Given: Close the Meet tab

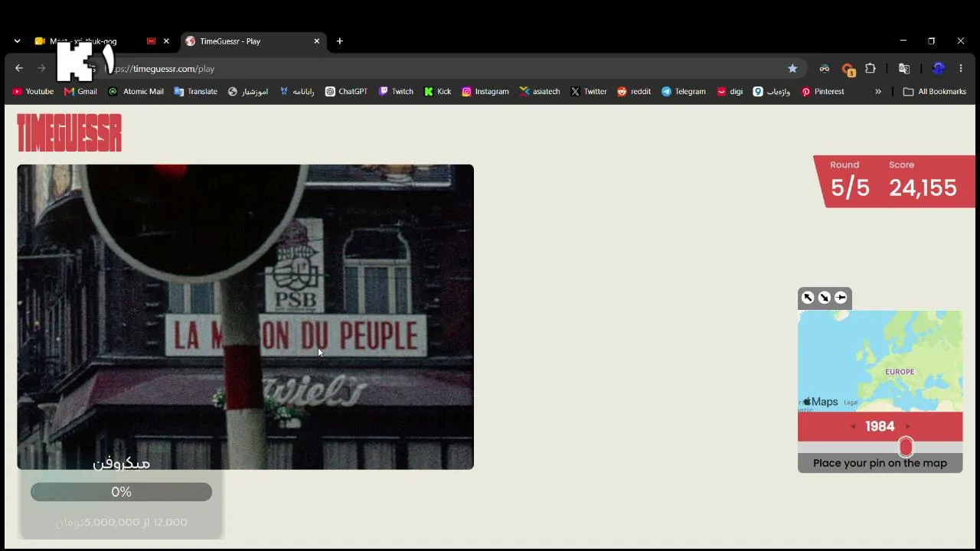Looking at the screenshot, I should click(x=166, y=41).
